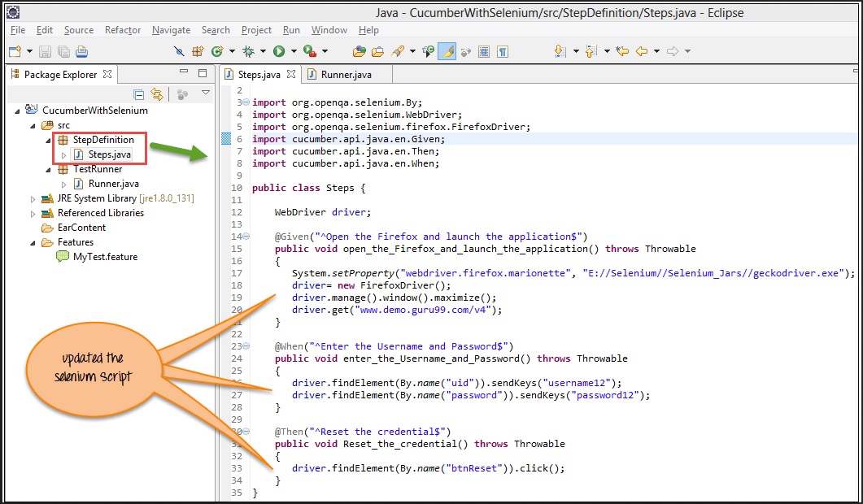The height and width of the screenshot is (504, 863).
Task: Click the line 6 marker in editor ruler
Action: click(x=225, y=139)
